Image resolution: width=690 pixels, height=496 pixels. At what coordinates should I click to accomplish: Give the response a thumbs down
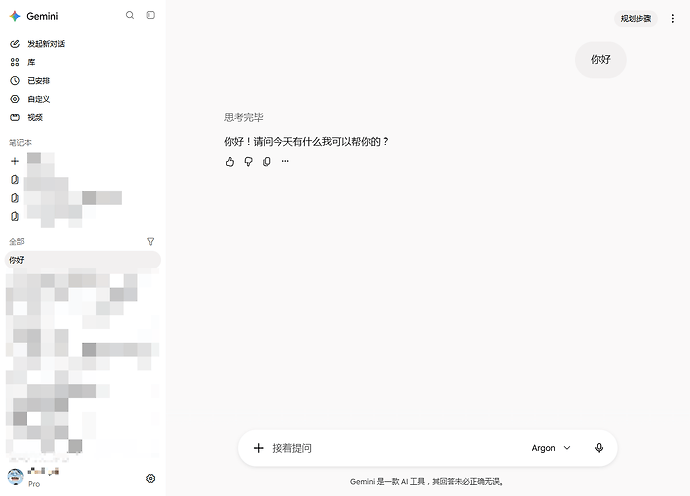click(249, 162)
